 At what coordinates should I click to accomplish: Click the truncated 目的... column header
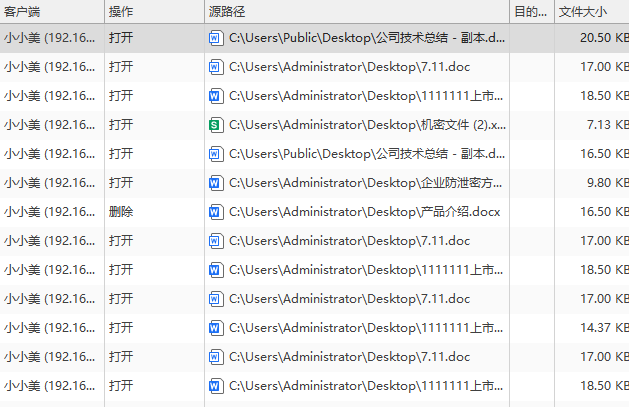point(532,11)
